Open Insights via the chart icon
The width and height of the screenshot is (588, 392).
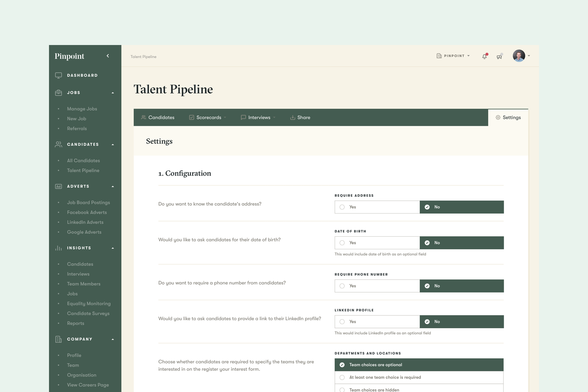(58, 248)
